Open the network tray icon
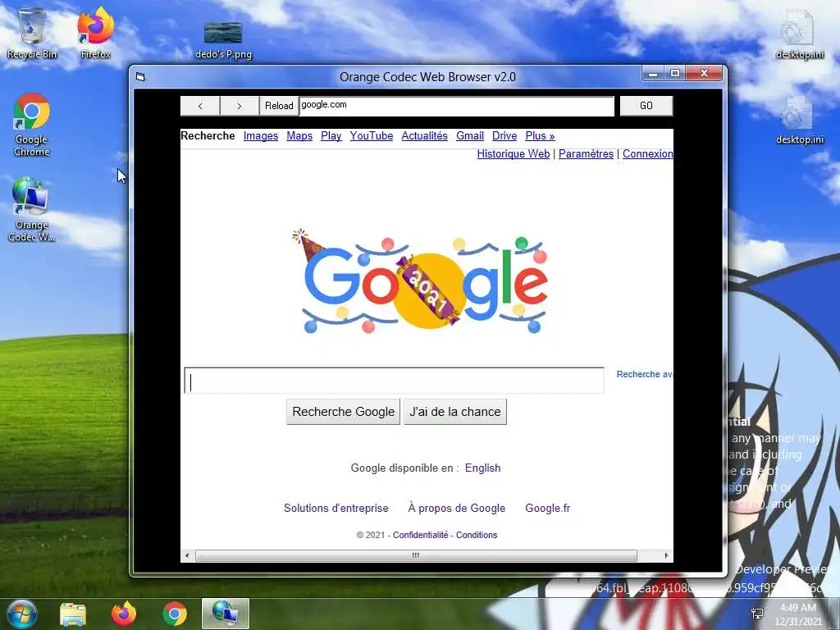Screen dimensions: 840x630 pyautogui.click(x=757, y=614)
